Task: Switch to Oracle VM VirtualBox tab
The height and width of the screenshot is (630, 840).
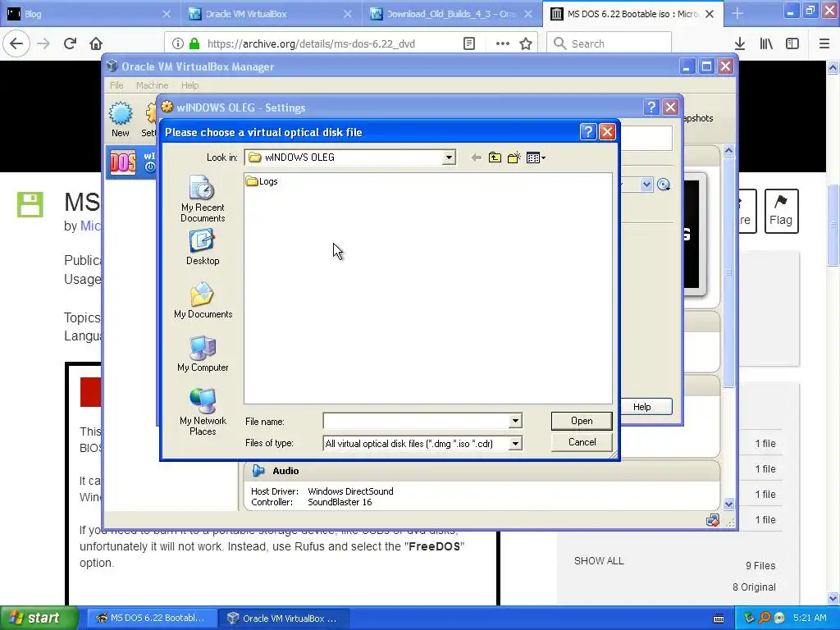Action: pos(271,14)
